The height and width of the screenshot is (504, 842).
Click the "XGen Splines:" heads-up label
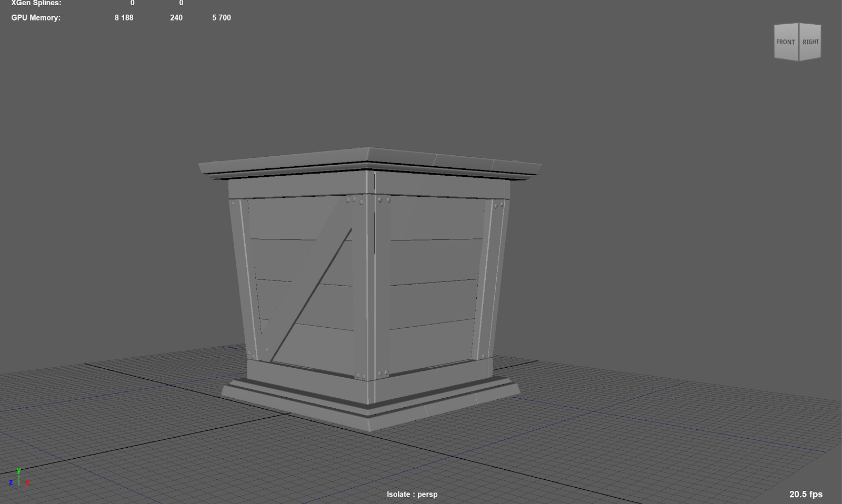pyautogui.click(x=36, y=3)
